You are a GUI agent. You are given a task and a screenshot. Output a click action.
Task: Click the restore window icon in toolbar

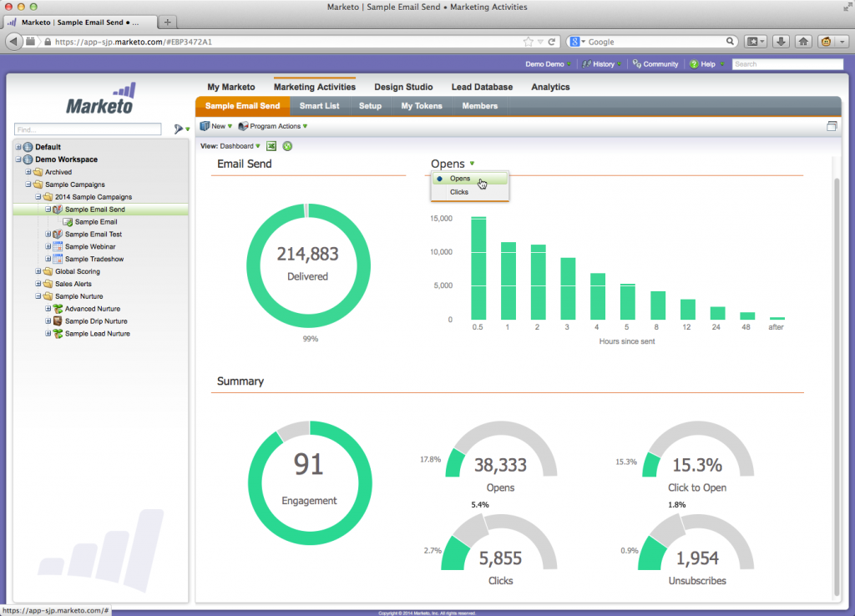(832, 127)
